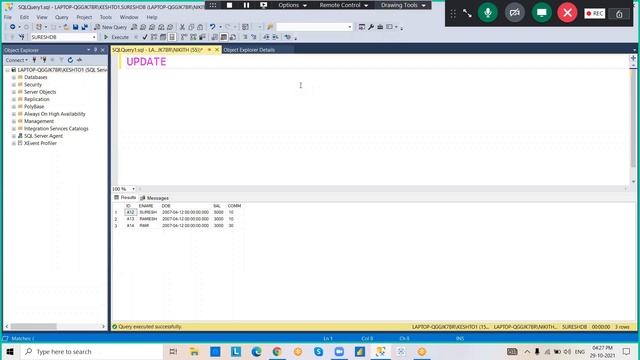Expand the Replication node
Screen dimensions: 640x360
[13, 99]
